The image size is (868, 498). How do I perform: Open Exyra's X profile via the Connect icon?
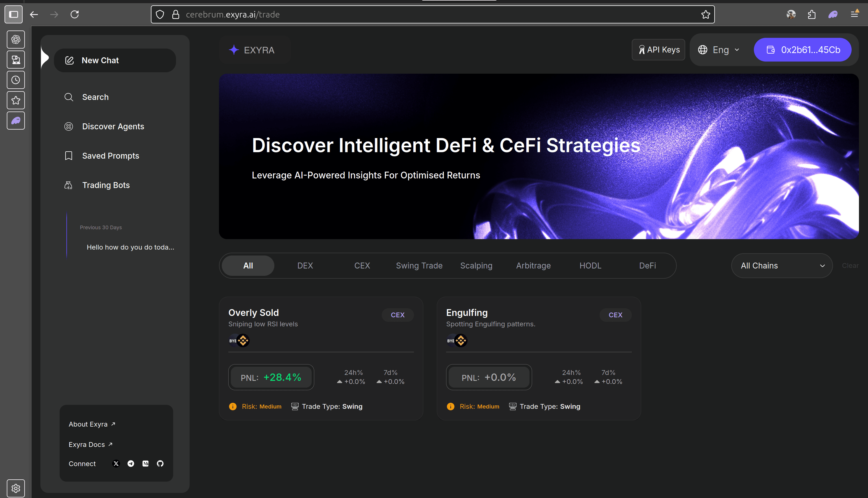116,464
